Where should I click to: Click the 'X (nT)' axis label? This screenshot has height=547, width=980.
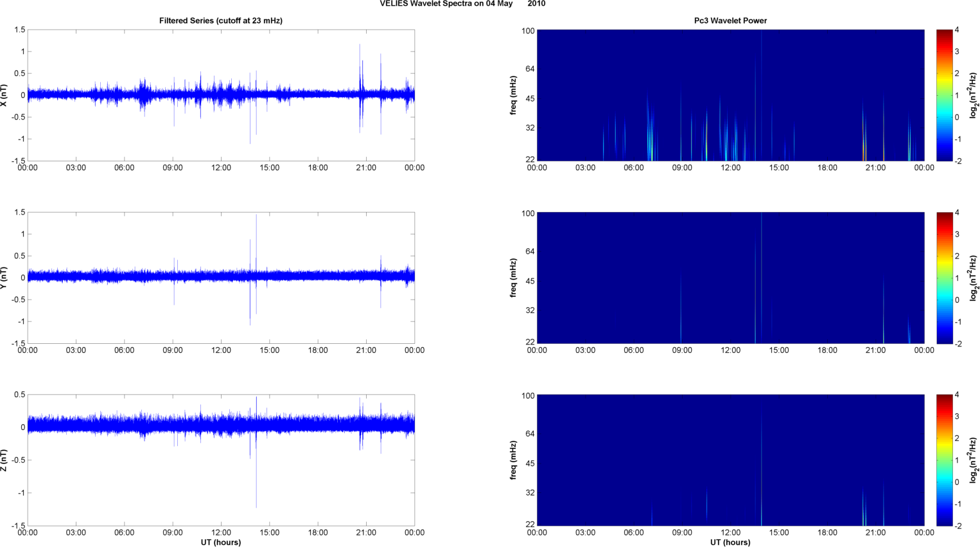point(4,95)
